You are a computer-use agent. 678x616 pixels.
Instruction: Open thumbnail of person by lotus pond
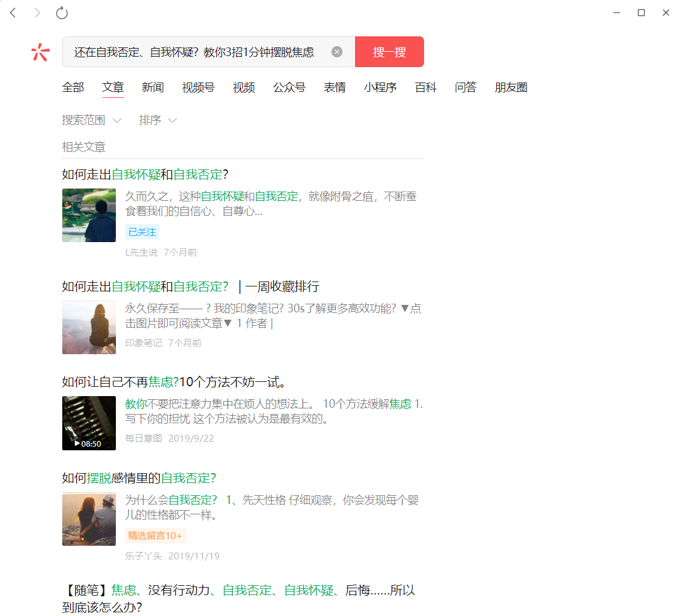89,215
